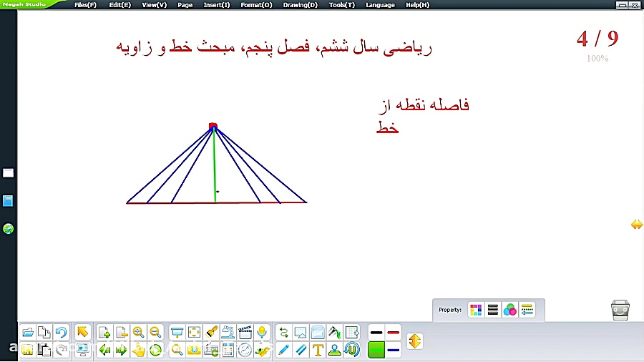Click the shapes rectangle-triangle icon
Image resolution: width=644 pixels, height=362 pixels.
click(301, 332)
